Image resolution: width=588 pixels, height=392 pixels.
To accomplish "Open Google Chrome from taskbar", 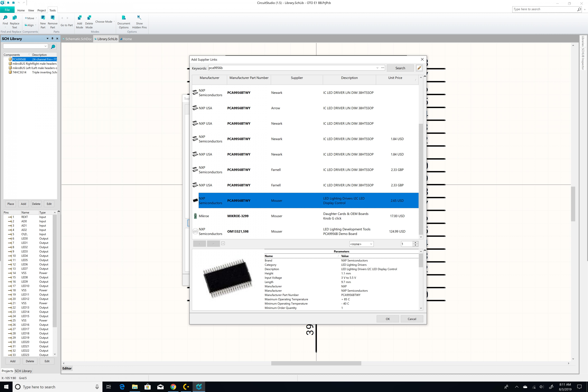I will (x=173, y=387).
